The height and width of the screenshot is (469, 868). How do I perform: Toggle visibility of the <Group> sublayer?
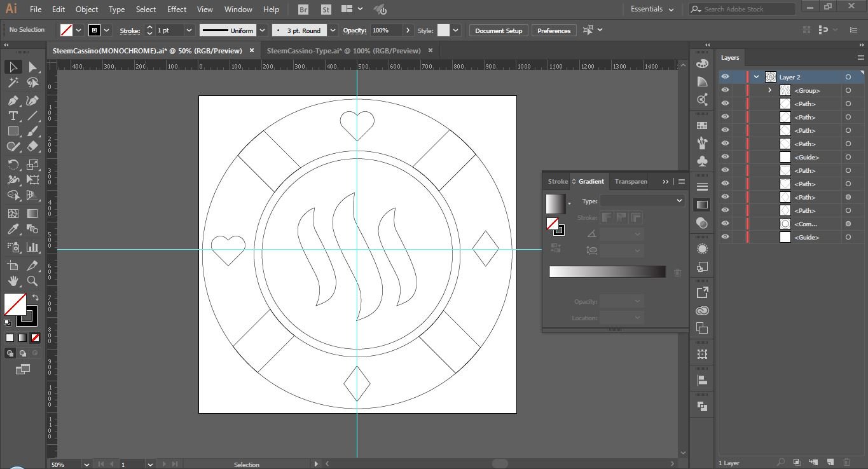pos(725,90)
